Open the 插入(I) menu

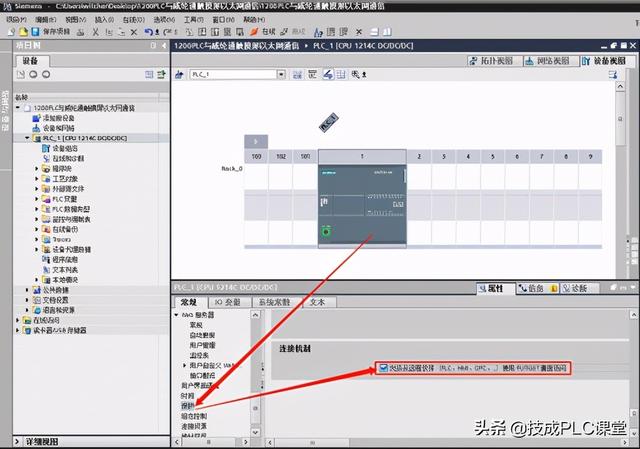(x=104, y=19)
